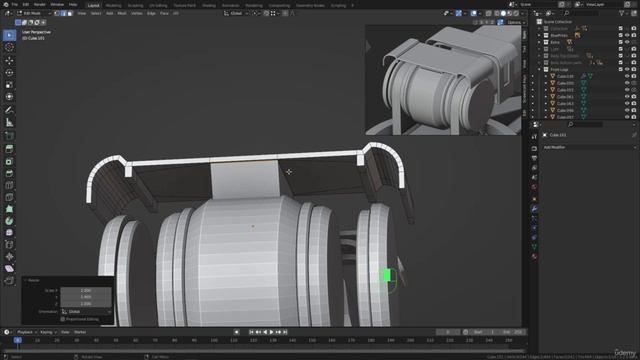Image resolution: width=640 pixels, height=360 pixels.
Task: Collapse the Front Legs collection
Action: tap(539, 69)
